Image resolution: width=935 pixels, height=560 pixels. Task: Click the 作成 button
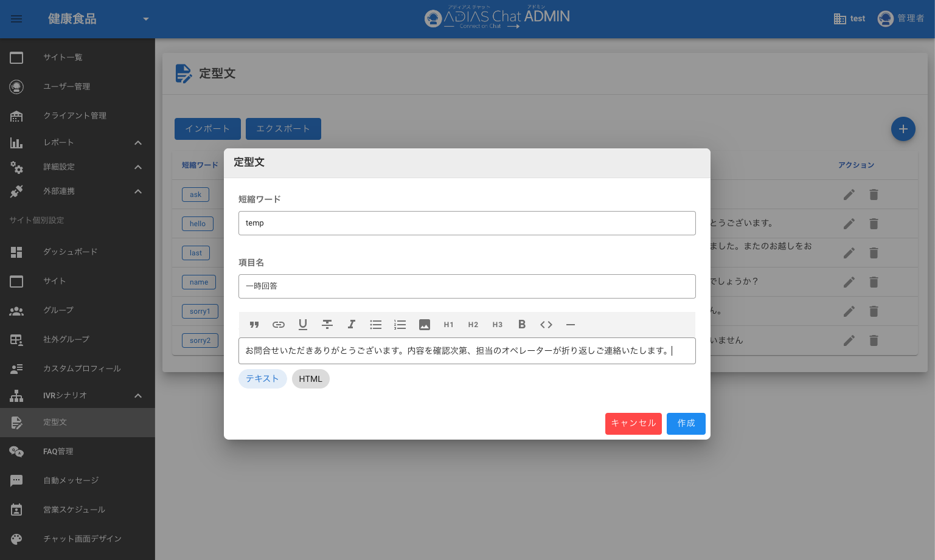click(686, 424)
